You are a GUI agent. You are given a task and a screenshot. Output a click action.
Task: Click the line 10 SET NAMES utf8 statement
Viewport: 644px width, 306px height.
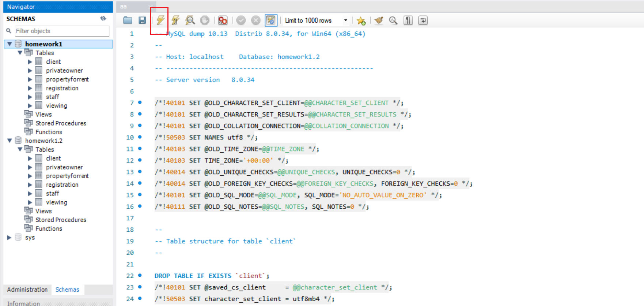[206, 138]
